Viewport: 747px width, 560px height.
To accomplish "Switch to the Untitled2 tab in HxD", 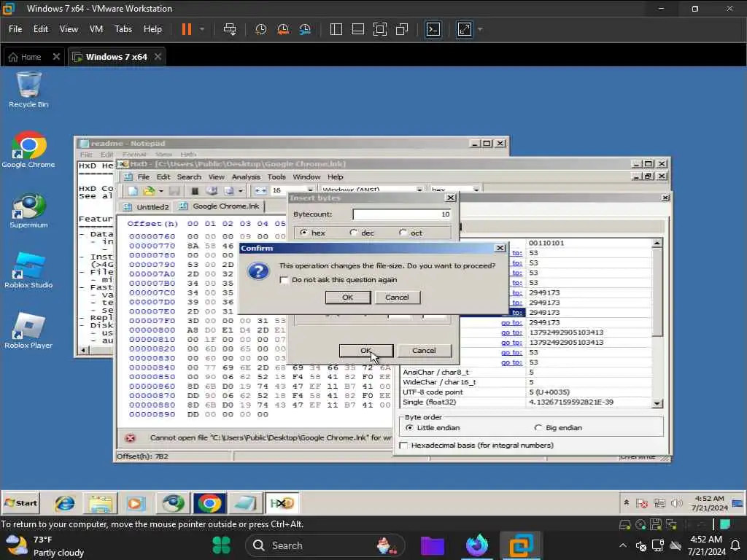I will point(147,206).
